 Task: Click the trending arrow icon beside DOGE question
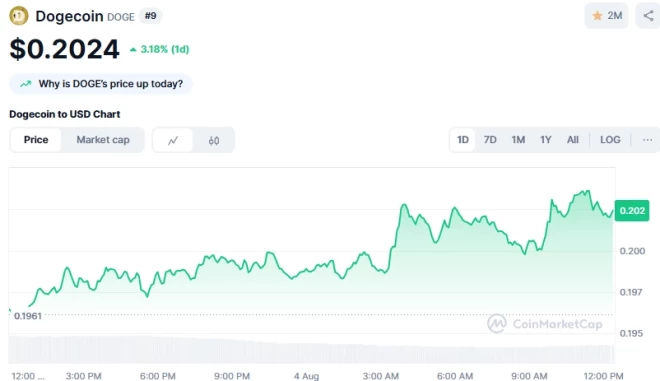pyautogui.click(x=26, y=84)
